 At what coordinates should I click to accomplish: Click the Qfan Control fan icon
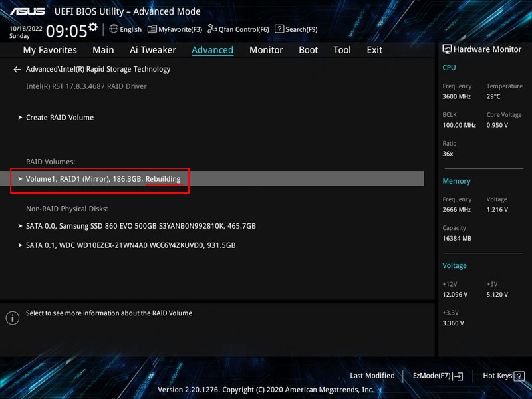click(x=212, y=29)
